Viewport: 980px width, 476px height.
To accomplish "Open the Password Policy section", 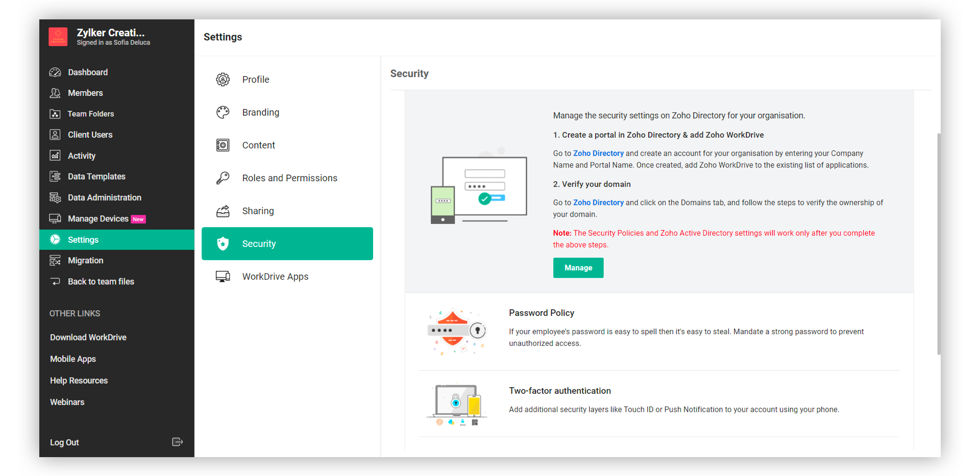I will 542,313.
